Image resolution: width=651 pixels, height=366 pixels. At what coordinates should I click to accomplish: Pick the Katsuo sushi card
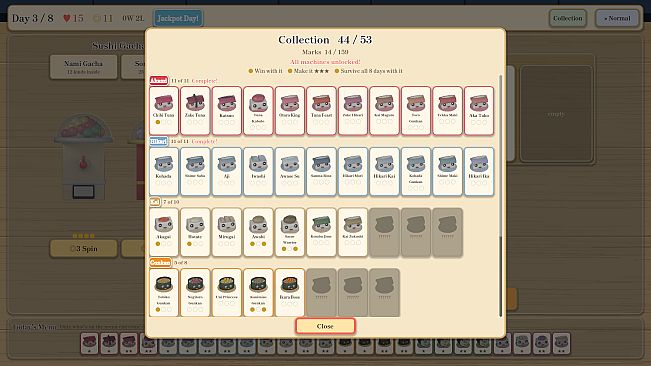227,111
